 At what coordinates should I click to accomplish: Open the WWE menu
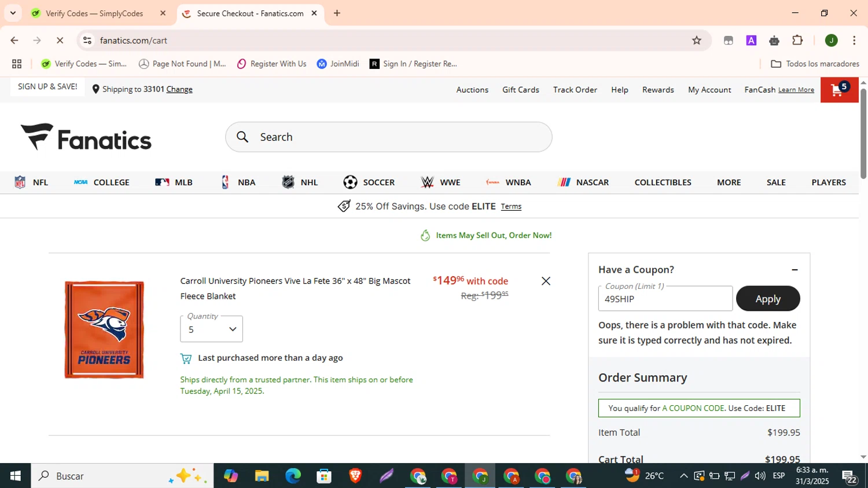coord(440,182)
